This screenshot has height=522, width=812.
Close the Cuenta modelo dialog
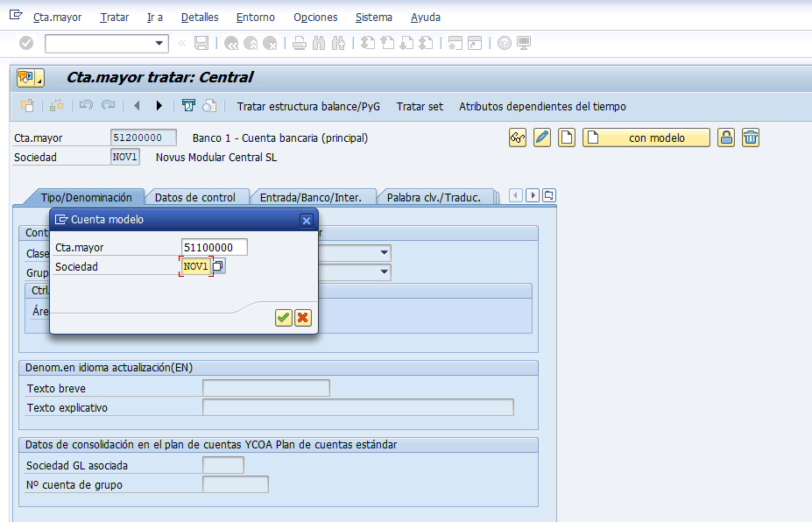[x=306, y=221]
